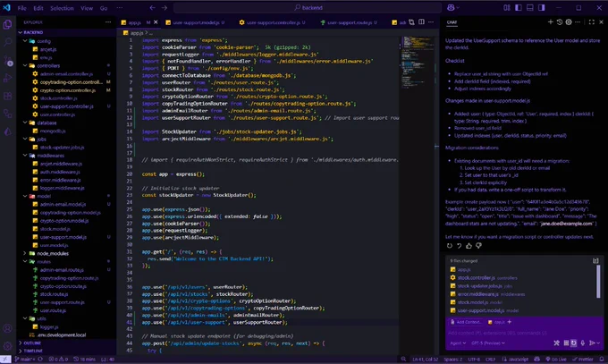Click the Copilot icon in the title bar
The width and height of the screenshot is (608, 364).
tap(451, 7)
